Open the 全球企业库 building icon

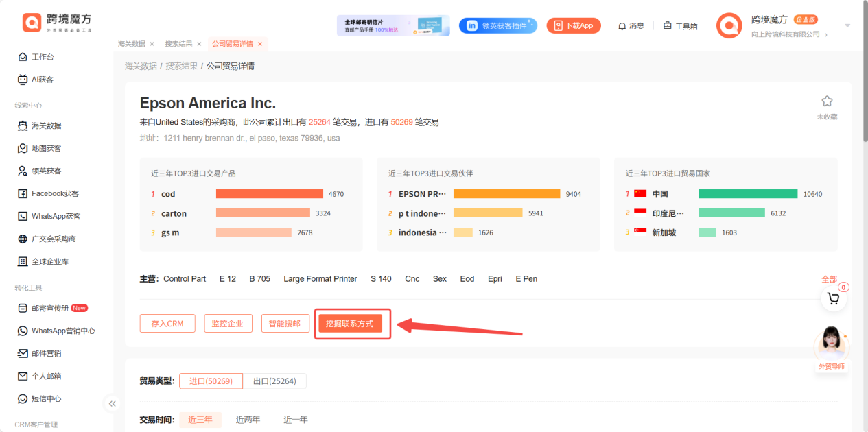pyautogui.click(x=23, y=261)
